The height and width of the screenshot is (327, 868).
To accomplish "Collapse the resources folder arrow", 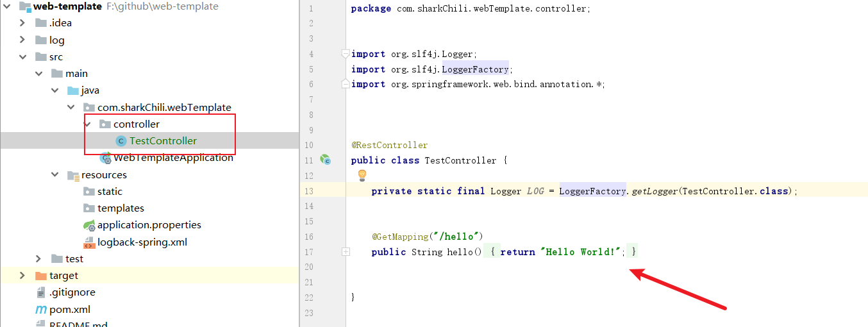I will click(x=55, y=174).
